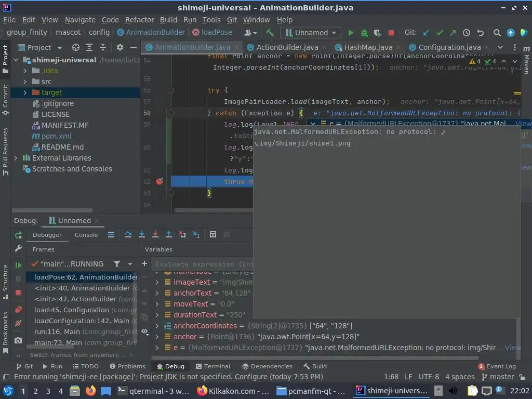Toggle Project tool window sidebar button
Image resolution: width=532 pixels, height=399 pixels.
click(5, 59)
